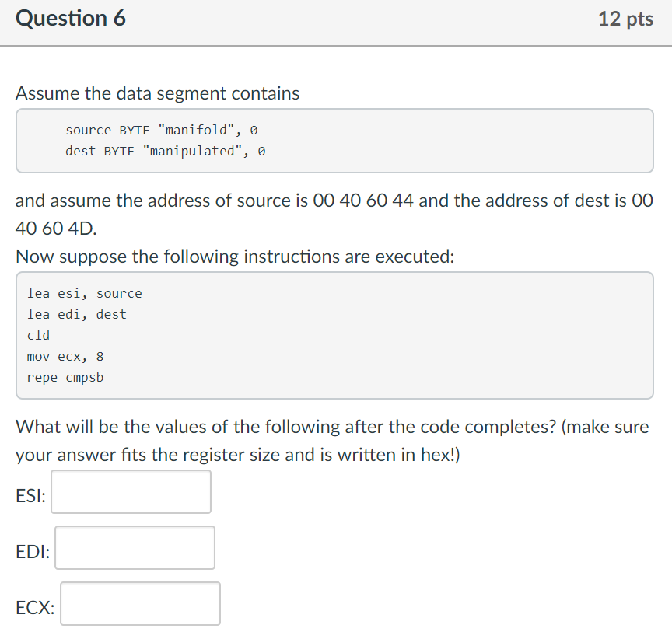Click the "Now suppose the following instructions" sentence

[234, 257]
